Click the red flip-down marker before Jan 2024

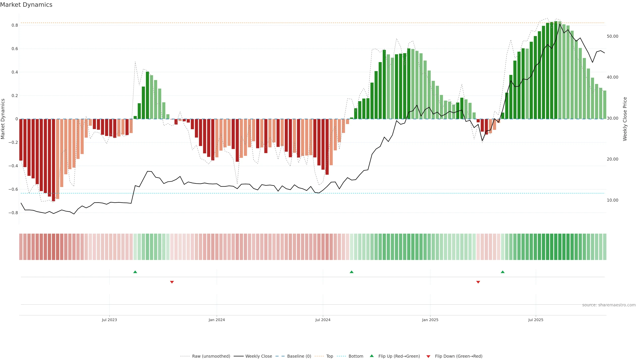click(172, 282)
